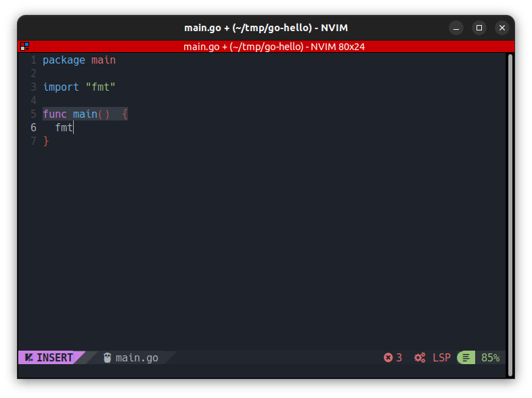
Task: Close the NVIM window
Action: click(502, 28)
